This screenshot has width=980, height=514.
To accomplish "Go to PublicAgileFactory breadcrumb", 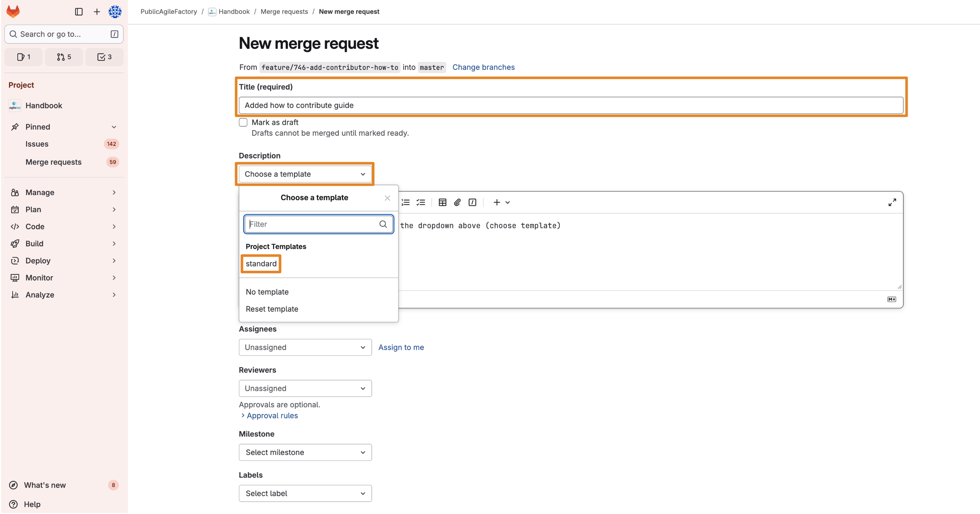I will (169, 12).
